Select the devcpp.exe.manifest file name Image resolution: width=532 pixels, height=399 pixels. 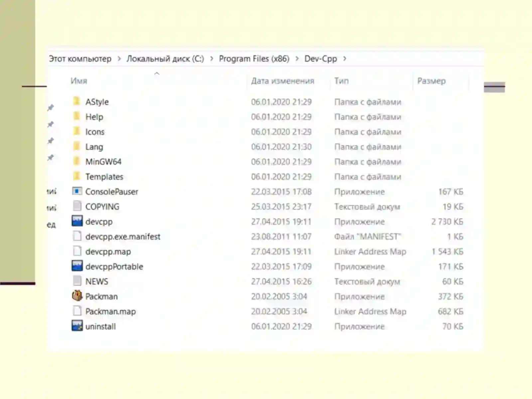(123, 236)
